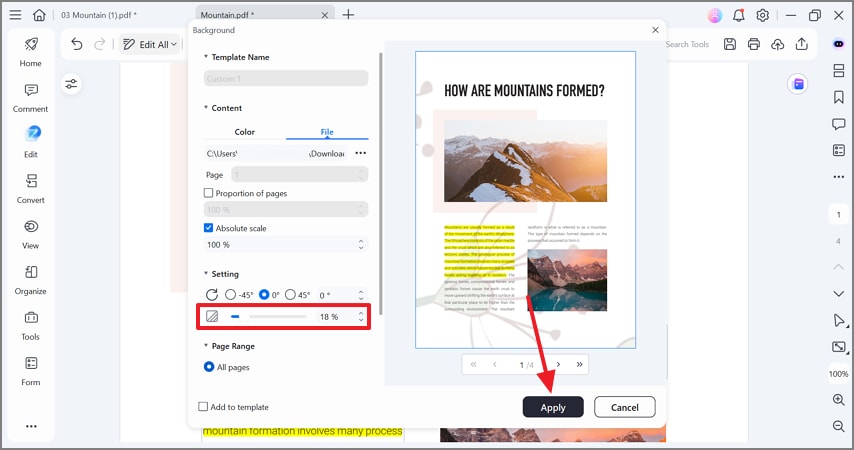Uncheck Absolute scale checkbox
This screenshot has height=450, width=854.
click(208, 228)
